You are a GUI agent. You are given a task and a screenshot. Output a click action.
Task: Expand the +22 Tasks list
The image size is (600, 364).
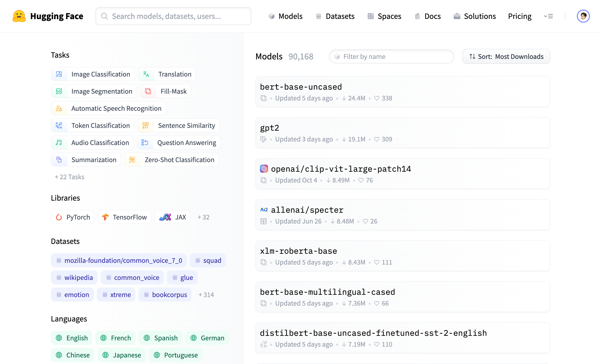pos(70,177)
